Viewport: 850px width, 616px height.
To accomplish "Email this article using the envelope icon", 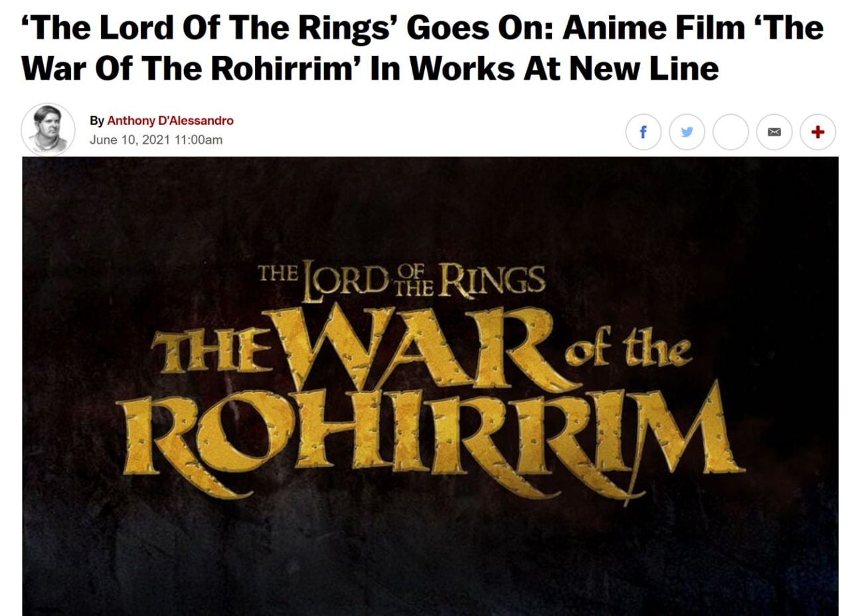I will (774, 132).
